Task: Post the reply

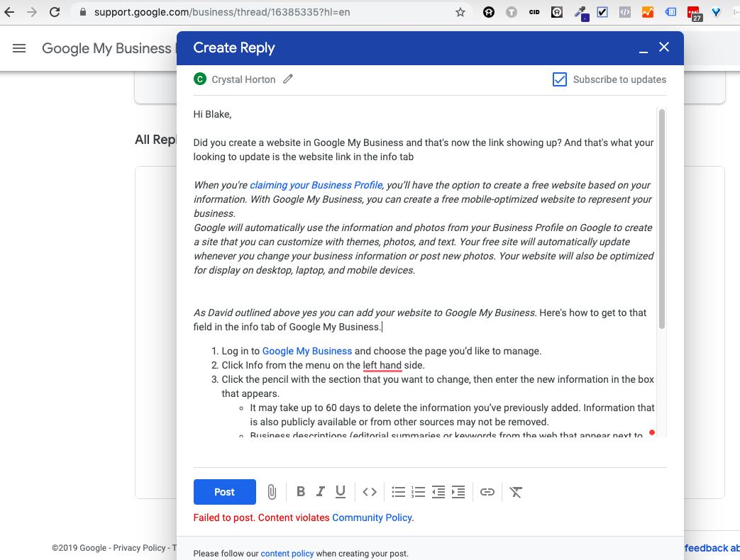Action: [225, 492]
